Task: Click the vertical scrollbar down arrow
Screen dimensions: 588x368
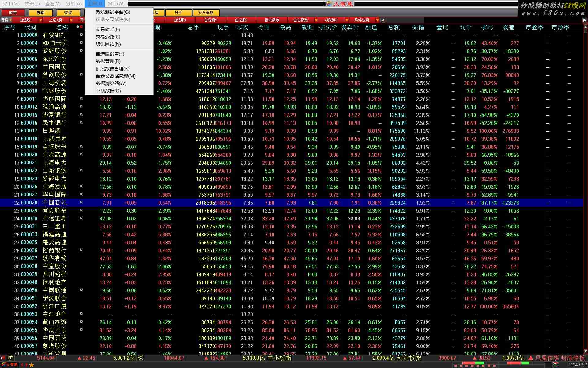Action: pos(586,351)
